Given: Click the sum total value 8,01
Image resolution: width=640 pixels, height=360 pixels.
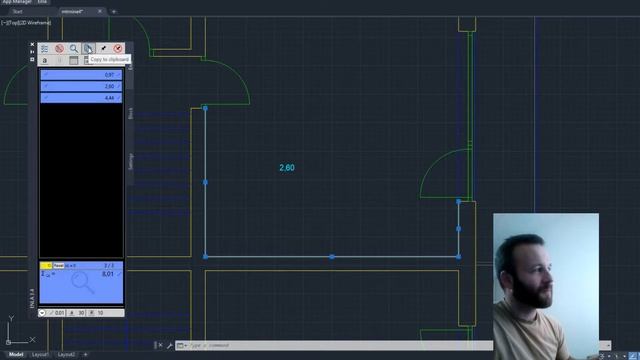Looking at the screenshot, I should [x=108, y=274].
